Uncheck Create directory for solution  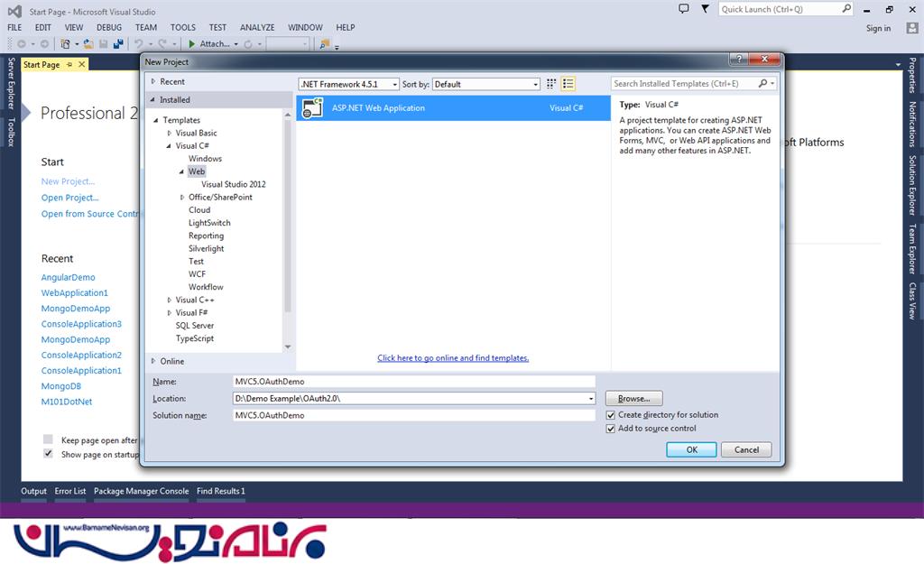click(611, 415)
